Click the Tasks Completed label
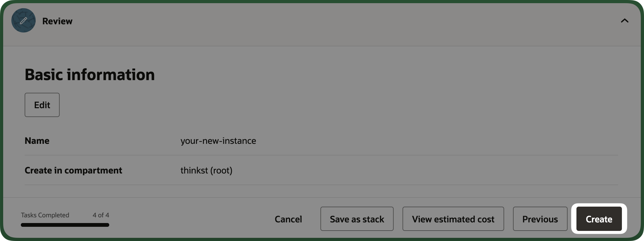Image resolution: width=644 pixels, height=241 pixels. click(45, 215)
